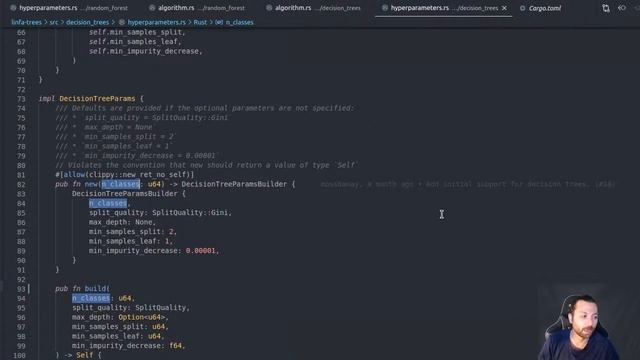Click the highlighted n_classes on line 84
Screen dimensions: 640x360
pyautogui.click(x=108, y=203)
